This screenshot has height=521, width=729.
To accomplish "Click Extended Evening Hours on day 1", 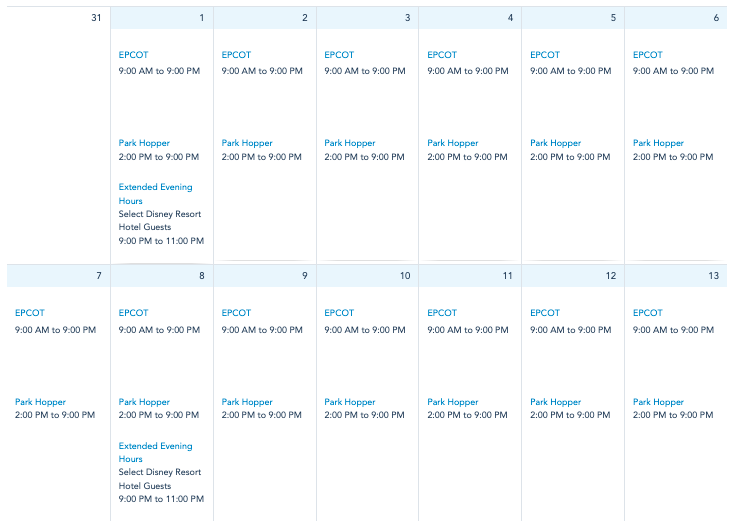I will [x=155, y=194].
